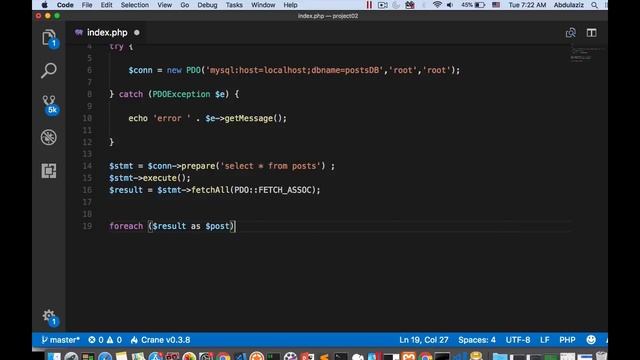Click the red pause icon in menu bar
Screen dimensions: 640x360
369,5
